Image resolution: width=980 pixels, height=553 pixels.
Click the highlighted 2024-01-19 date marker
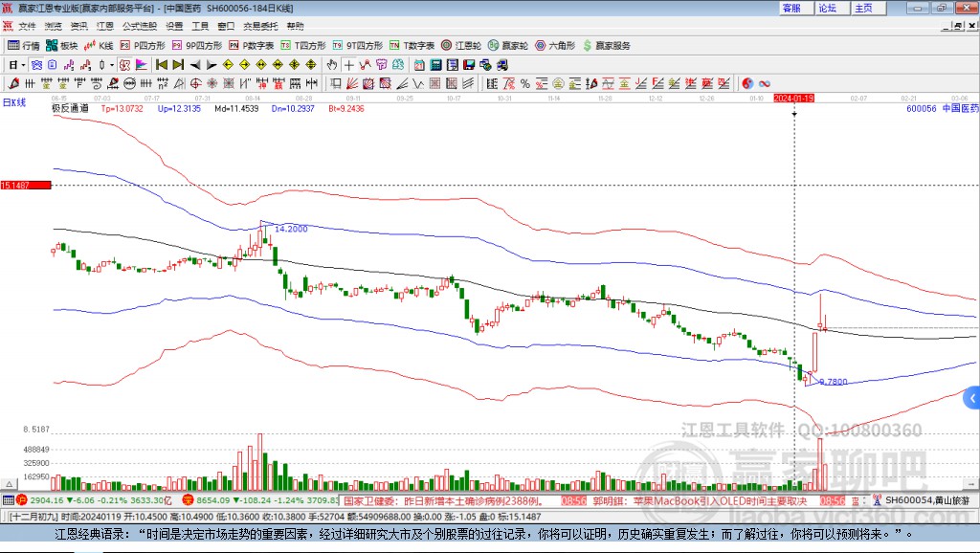click(x=793, y=99)
